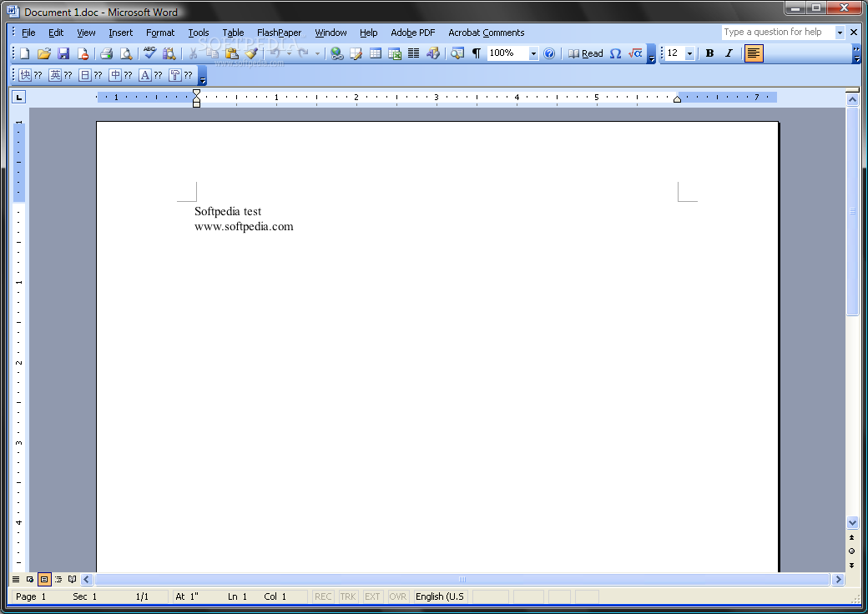Save the document with the floppy disk icon
The width and height of the screenshot is (868, 614).
(63, 53)
